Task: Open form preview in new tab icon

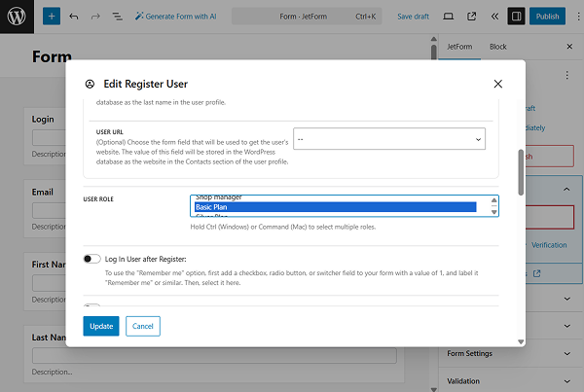Action: 471,17
